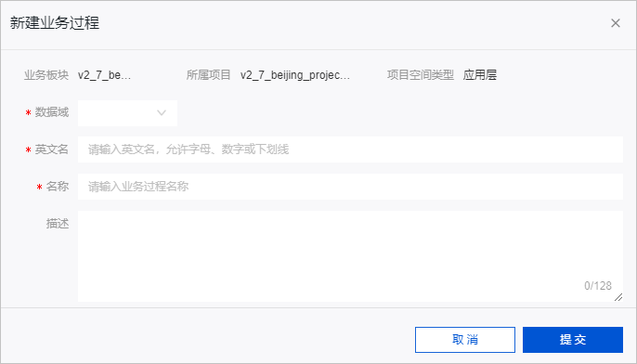637x364 pixels.
Task: Click the 数据域 field label
Action: click(x=52, y=112)
